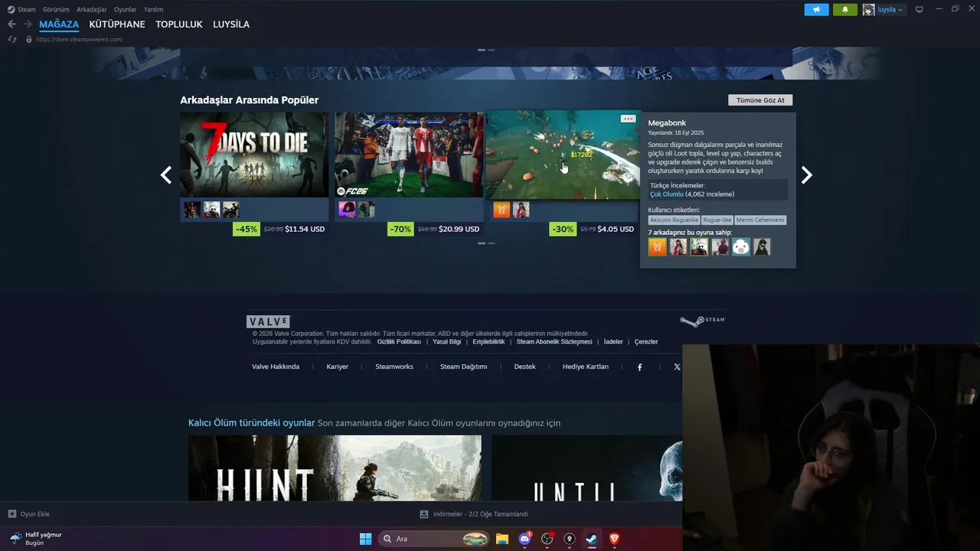
Task: Open the Yasal Bilgi link
Action: tap(447, 342)
